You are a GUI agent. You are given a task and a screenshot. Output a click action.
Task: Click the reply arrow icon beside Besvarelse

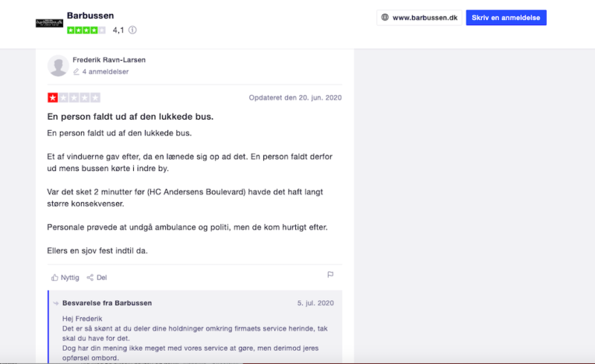click(x=57, y=303)
